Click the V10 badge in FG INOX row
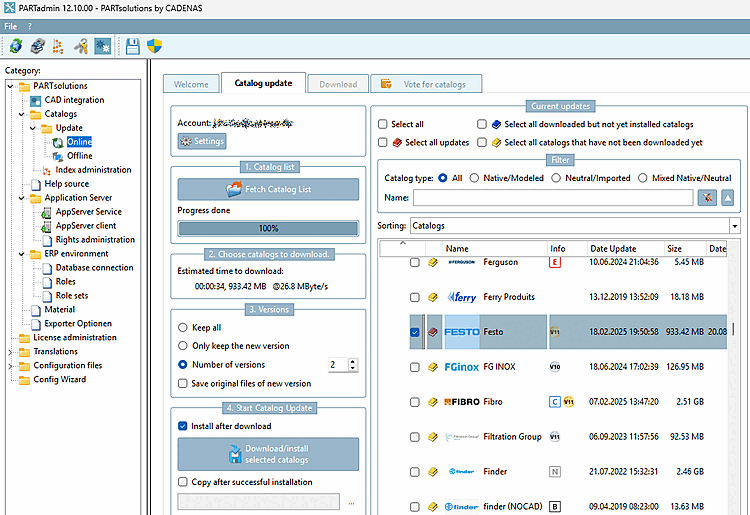This screenshot has width=750, height=515. click(555, 367)
